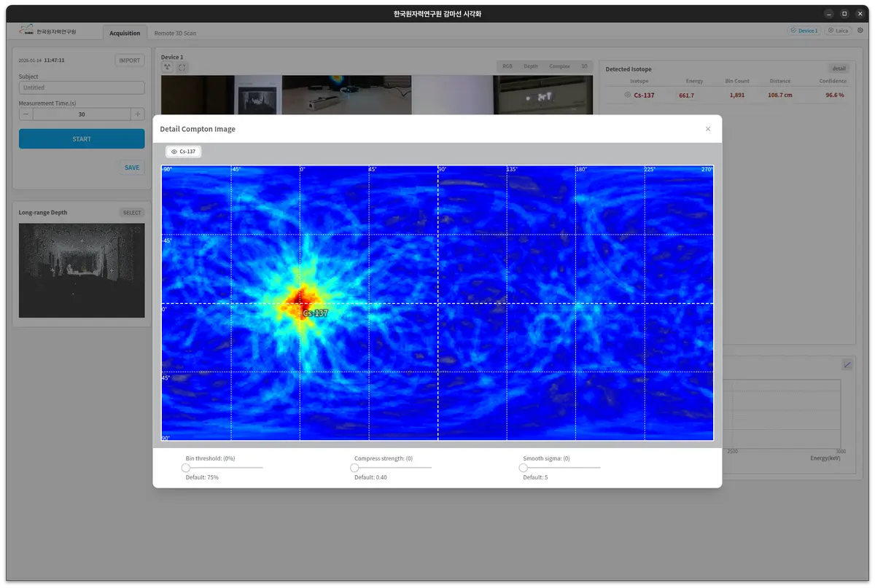The image size is (875, 588).
Task: Click the Bin threshold slider handle
Action: (187, 468)
